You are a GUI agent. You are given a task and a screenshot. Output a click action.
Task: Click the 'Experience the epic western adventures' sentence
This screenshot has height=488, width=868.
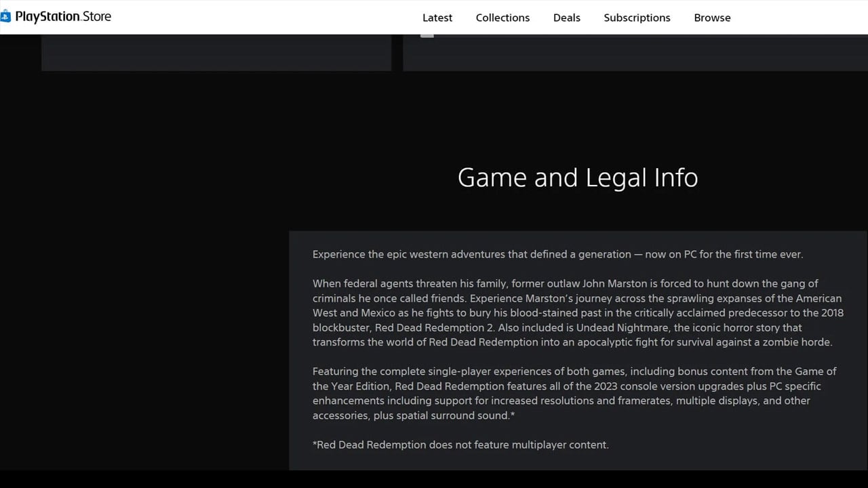click(x=557, y=254)
